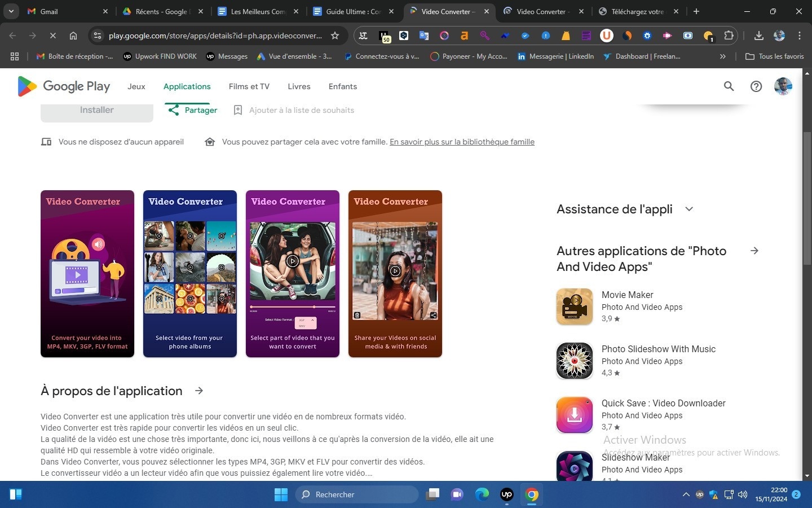Go to the Livres tab

[x=299, y=86]
